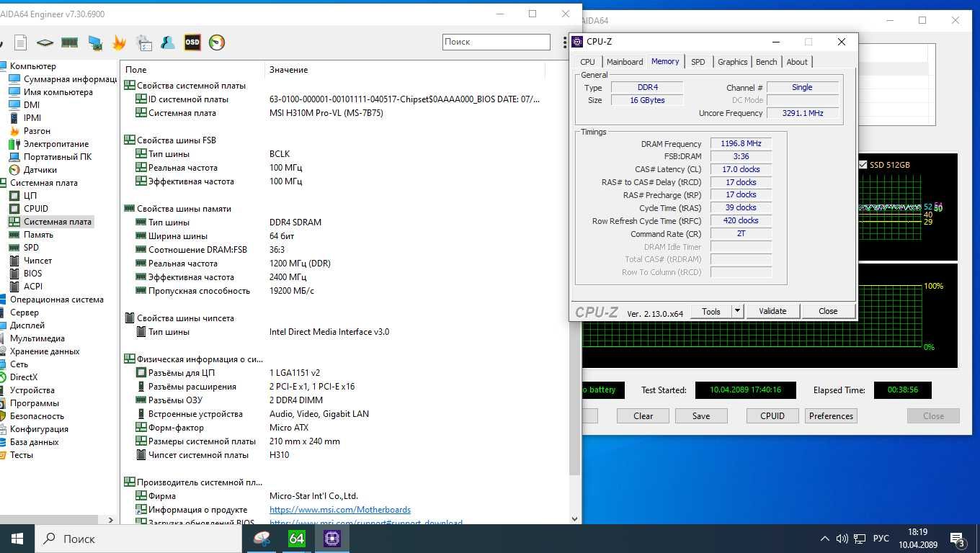Switch to the Mainboard tab in CPU-Z
Screen dimensions: 980x553
pos(625,62)
